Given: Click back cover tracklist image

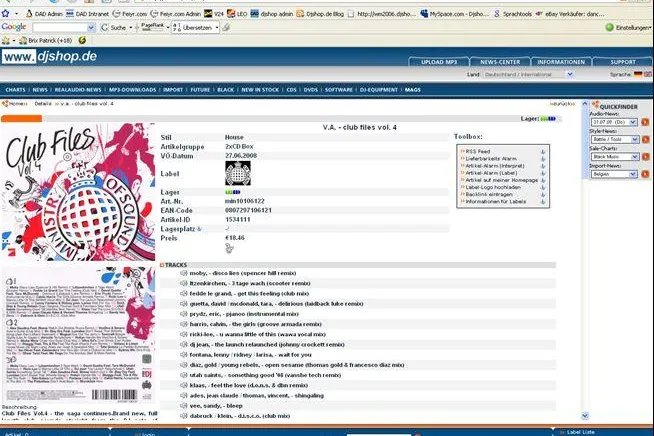Looking at the screenshot, I should click(78, 335).
